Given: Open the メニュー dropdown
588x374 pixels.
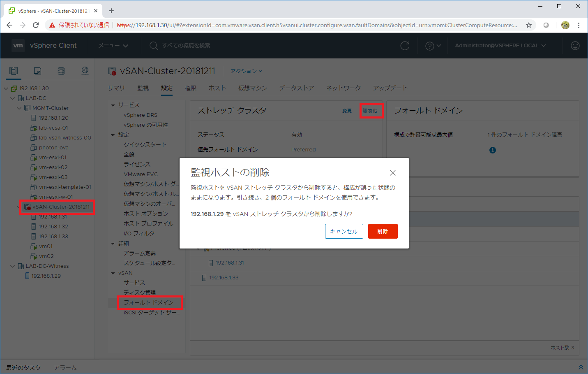Looking at the screenshot, I should tap(113, 46).
